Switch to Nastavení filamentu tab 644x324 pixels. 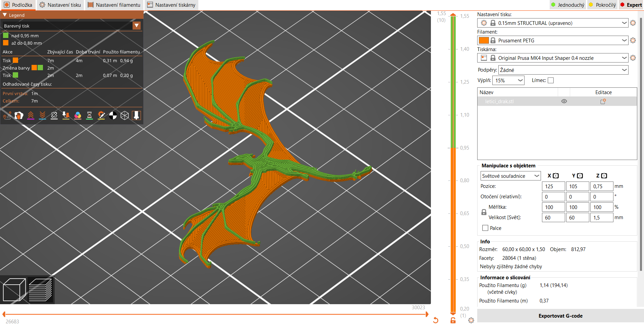[114, 5]
